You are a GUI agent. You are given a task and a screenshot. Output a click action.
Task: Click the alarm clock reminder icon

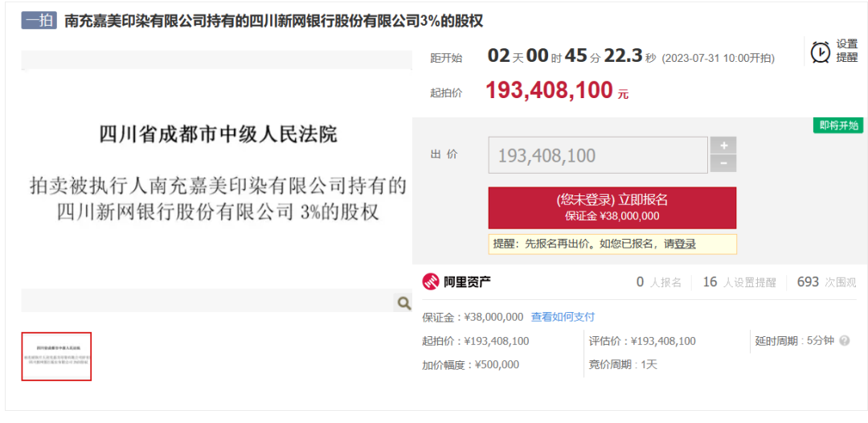(821, 51)
